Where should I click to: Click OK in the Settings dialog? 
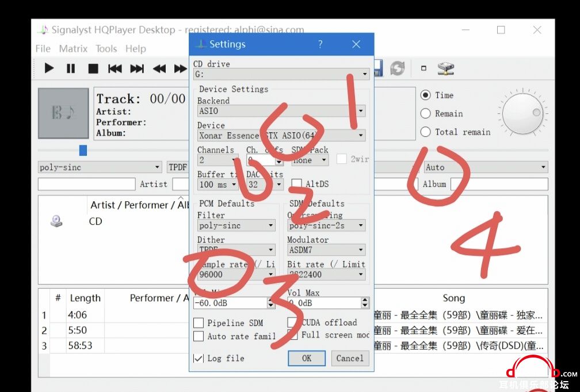tap(307, 358)
